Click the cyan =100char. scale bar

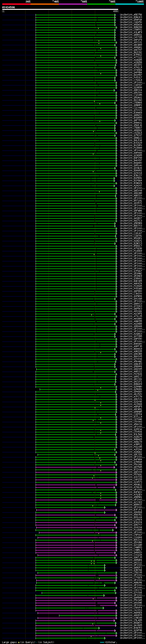[x=102, y=642]
